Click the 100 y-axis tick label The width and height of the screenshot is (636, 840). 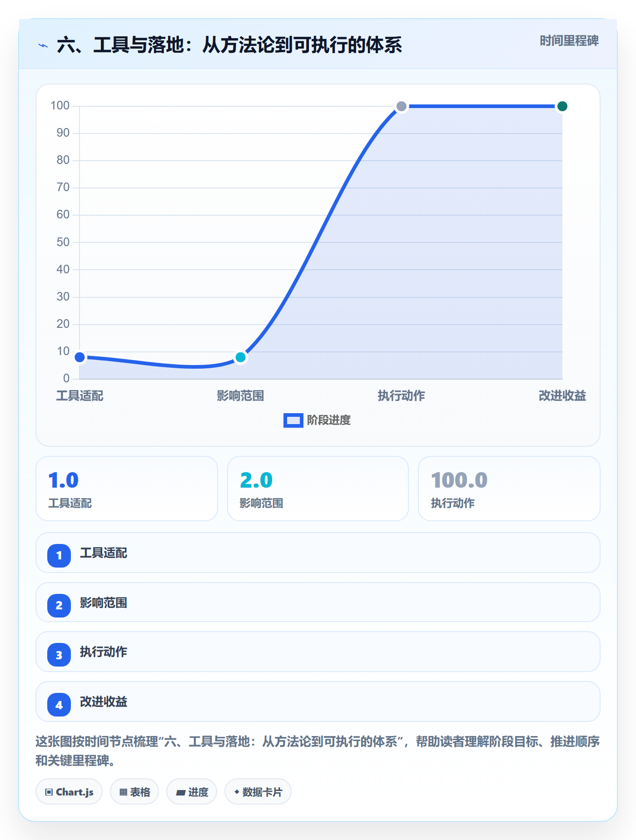[x=60, y=106]
